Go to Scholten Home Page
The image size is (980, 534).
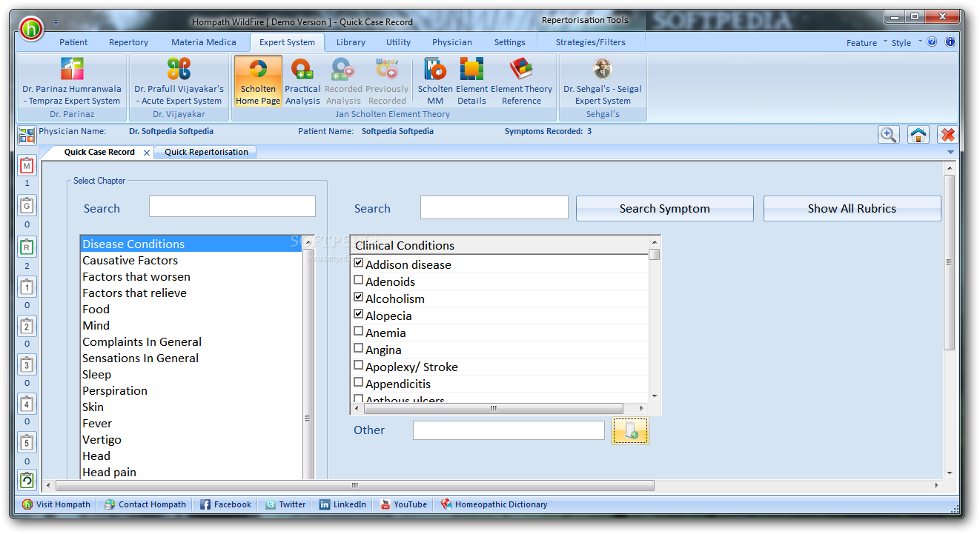[258, 81]
